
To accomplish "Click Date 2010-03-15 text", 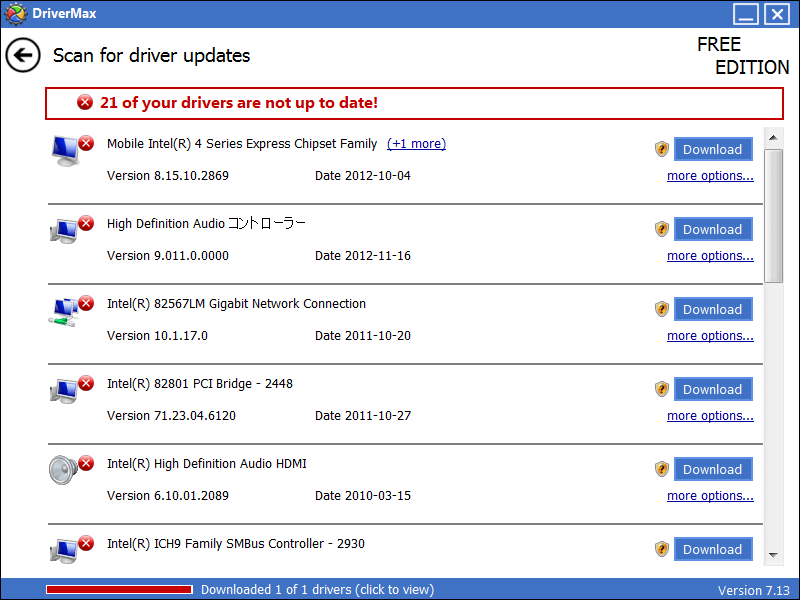I will 363,496.
